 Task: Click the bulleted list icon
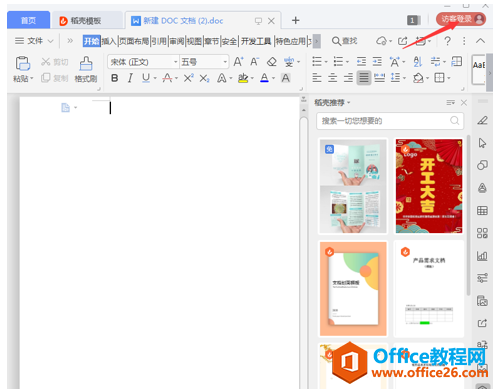click(x=317, y=61)
